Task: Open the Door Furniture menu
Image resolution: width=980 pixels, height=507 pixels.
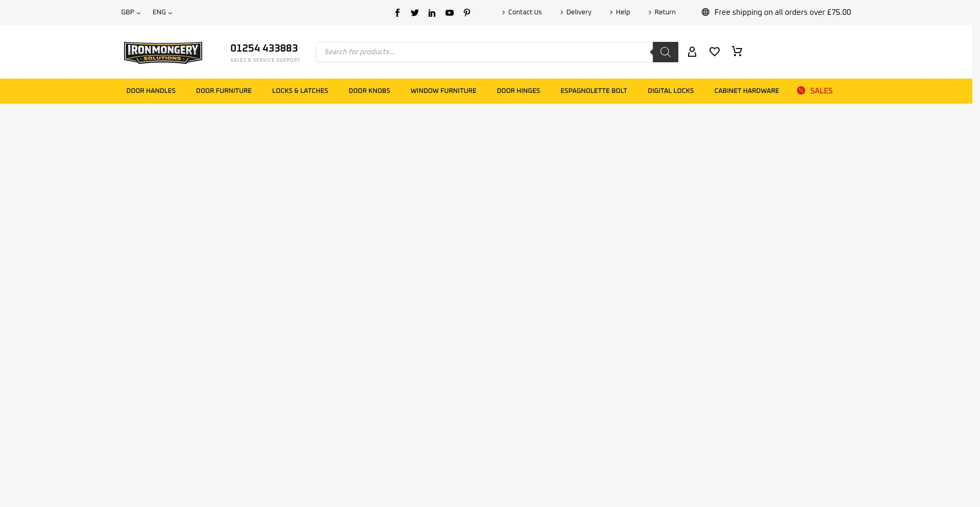Action: 224,91
